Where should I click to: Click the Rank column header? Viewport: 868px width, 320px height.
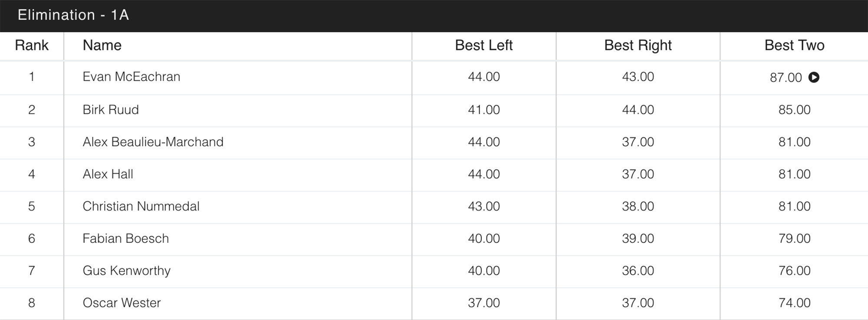point(32,45)
